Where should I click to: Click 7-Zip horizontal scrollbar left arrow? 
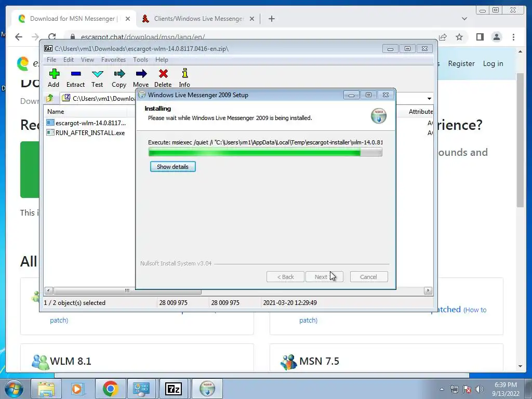48,290
